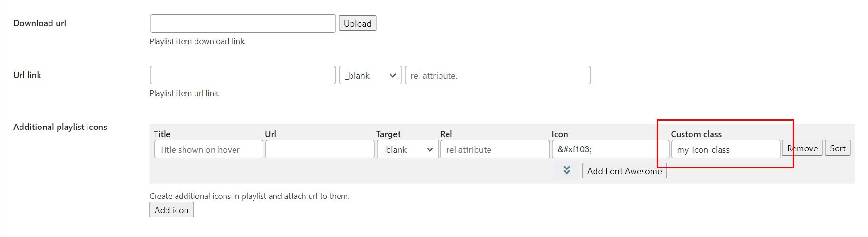Viewport: 868px width, 237px height.
Task: Click the 'Custom class' column header
Action: 696,134
